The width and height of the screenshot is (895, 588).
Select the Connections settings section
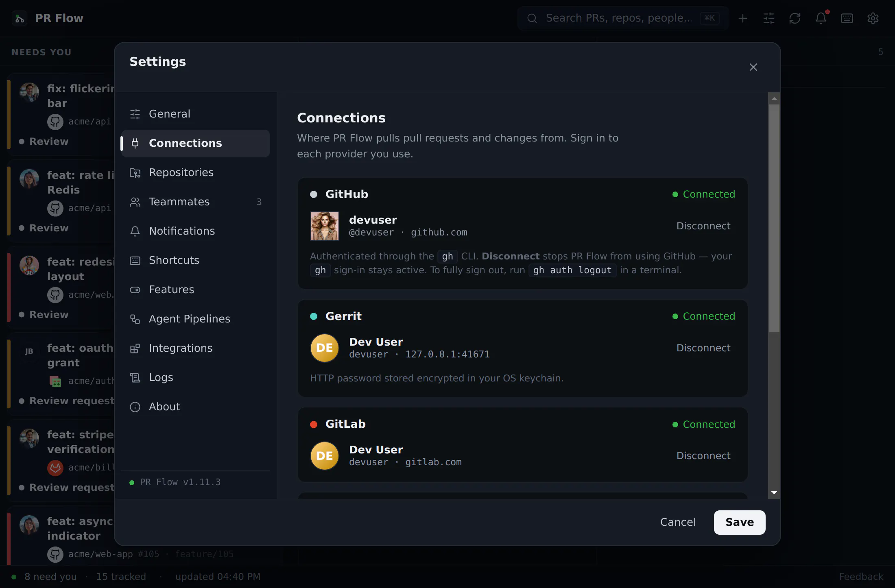195,143
